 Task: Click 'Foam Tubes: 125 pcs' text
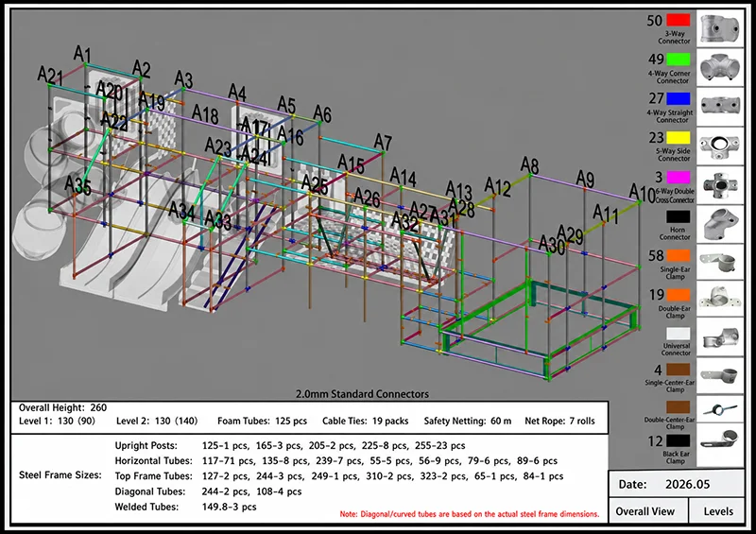click(x=263, y=422)
